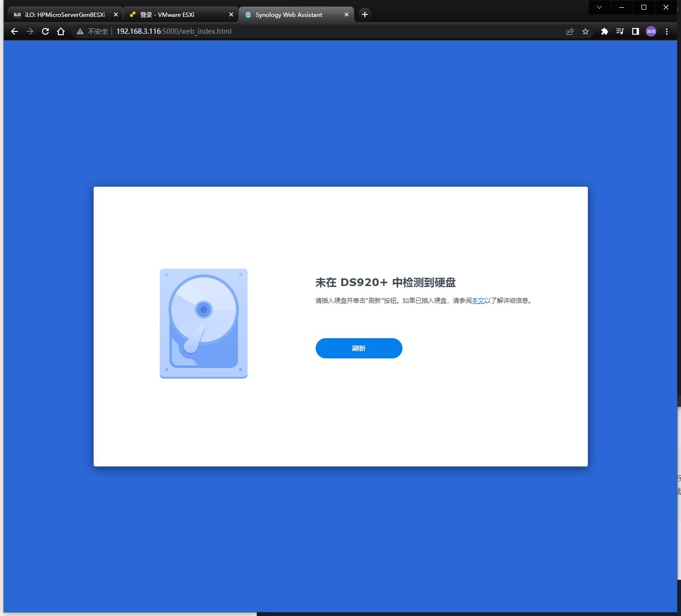The width and height of the screenshot is (681, 616).
Task: Click the forward navigation arrow
Action: pos(30,31)
